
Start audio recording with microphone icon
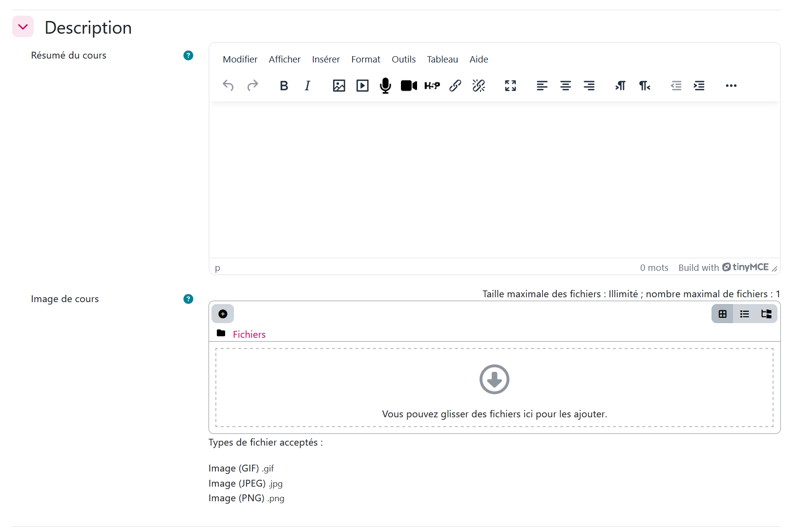click(385, 86)
